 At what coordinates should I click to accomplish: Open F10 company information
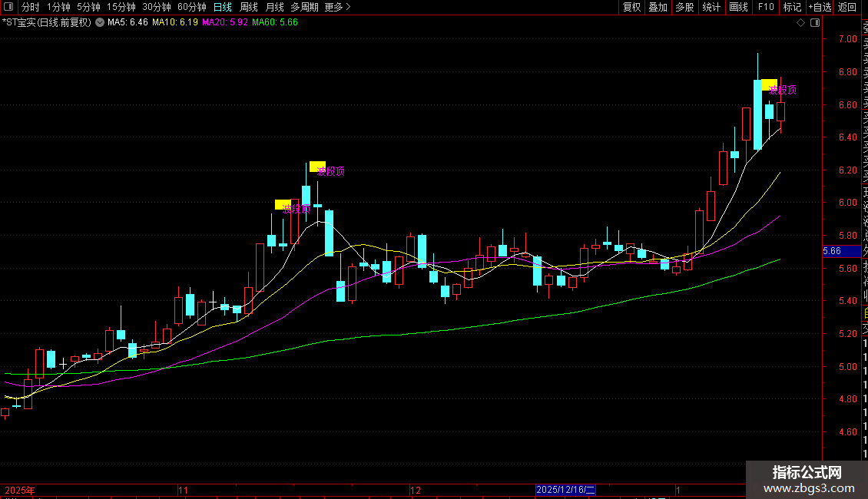pos(766,7)
